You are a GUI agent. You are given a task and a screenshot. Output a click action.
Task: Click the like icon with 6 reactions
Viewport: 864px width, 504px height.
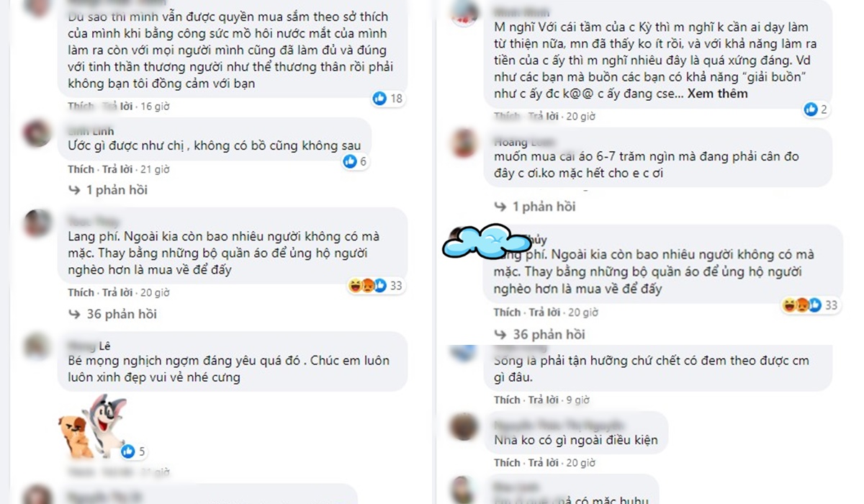pos(350,161)
